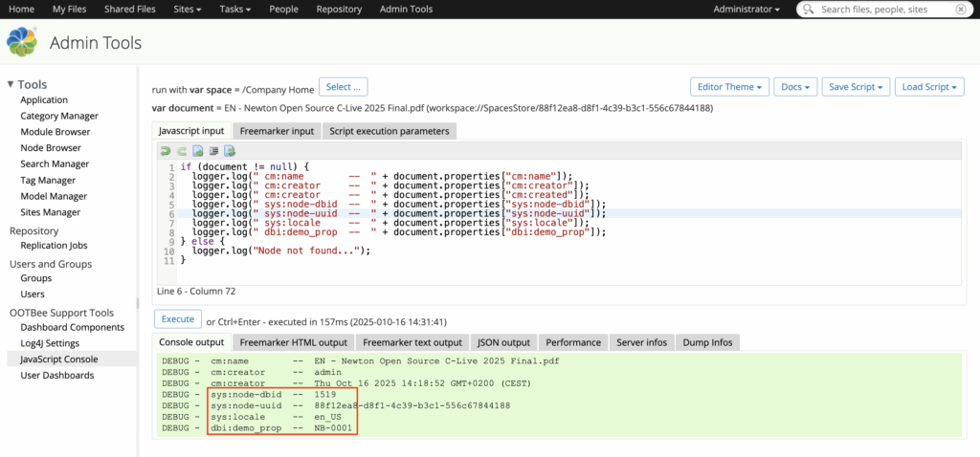Click the Alfresco logo beside Admin Tools
This screenshot has height=457, width=980.
click(x=22, y=43)
